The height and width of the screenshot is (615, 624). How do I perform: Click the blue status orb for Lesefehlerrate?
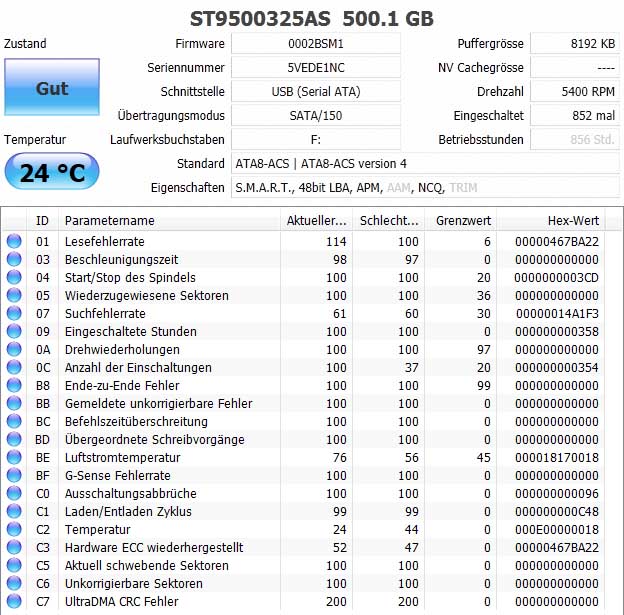(14, 241)
